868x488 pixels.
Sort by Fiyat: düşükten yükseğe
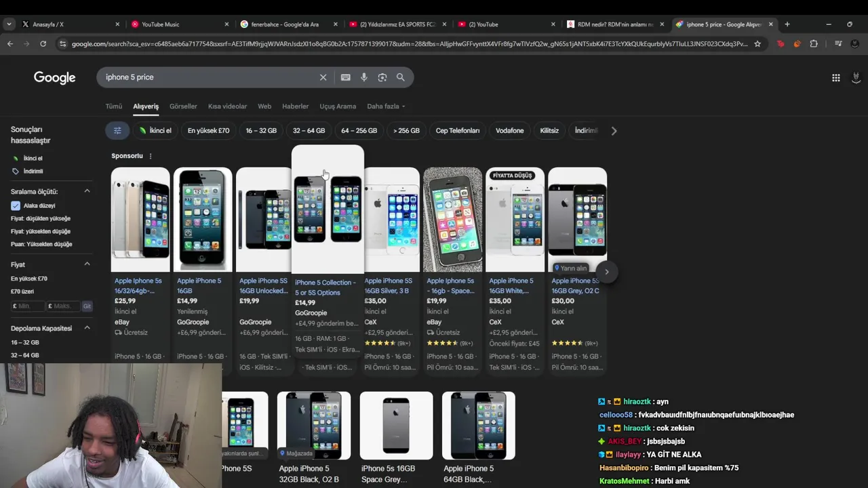[x=41, y=219]
